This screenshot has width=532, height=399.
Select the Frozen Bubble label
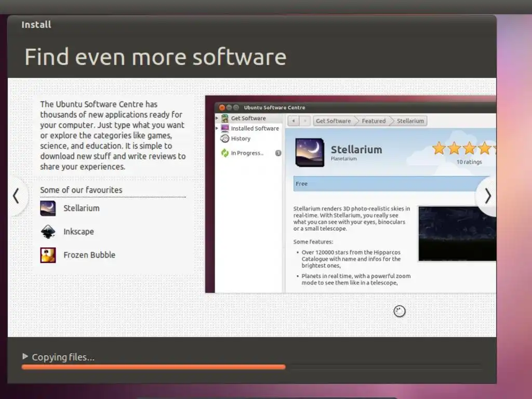[89, 255]
